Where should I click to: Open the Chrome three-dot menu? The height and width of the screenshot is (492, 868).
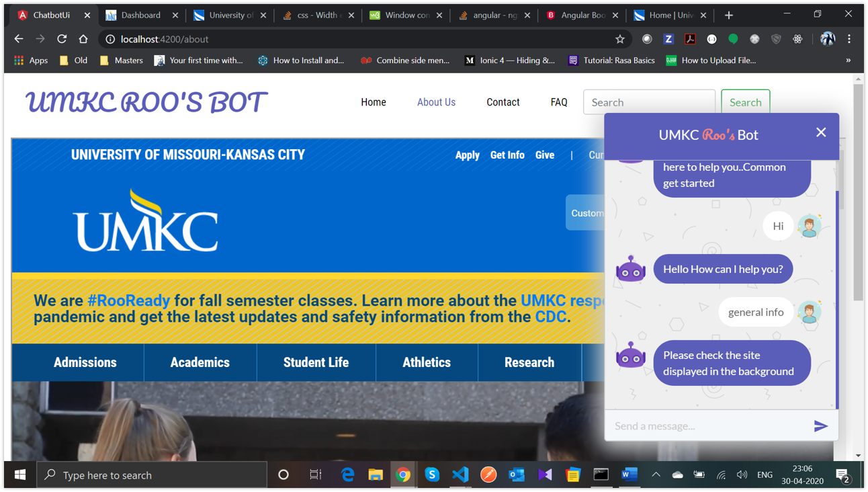tap(849, 39)
